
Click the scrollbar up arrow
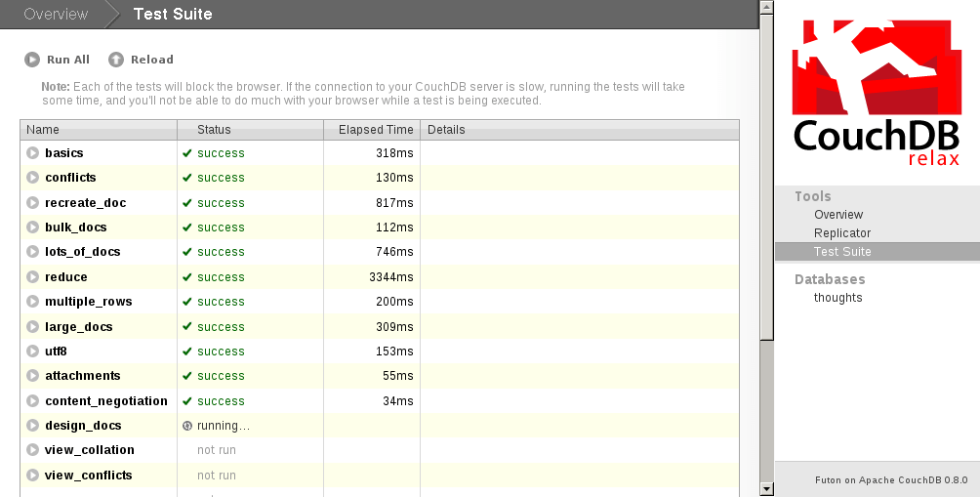[767, 7]
